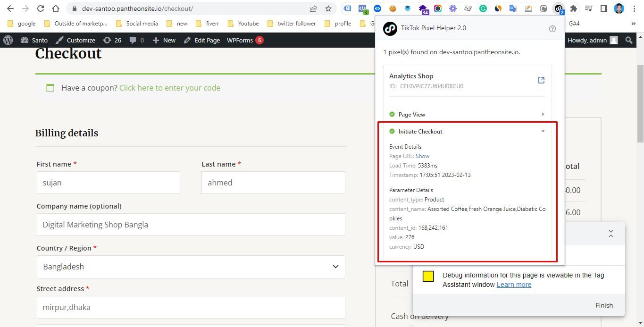Viewport: 644px width, 327px height.
Task: Open the admin bar search
Action: (x=628, y=40)
